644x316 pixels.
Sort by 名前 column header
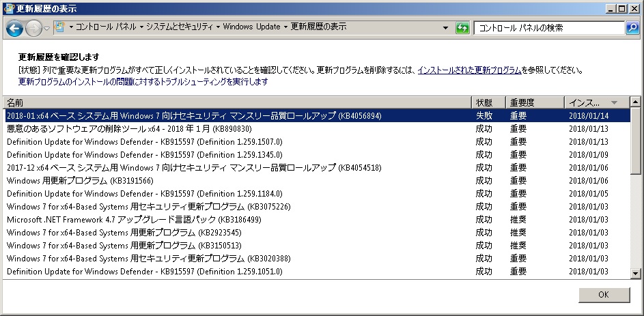(238, 102)
